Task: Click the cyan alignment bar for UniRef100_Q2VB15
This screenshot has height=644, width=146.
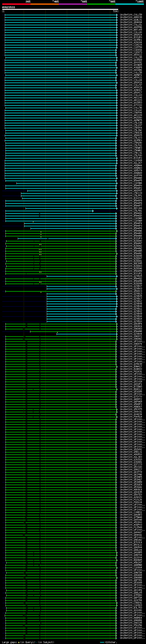Action: coord(82,276)
